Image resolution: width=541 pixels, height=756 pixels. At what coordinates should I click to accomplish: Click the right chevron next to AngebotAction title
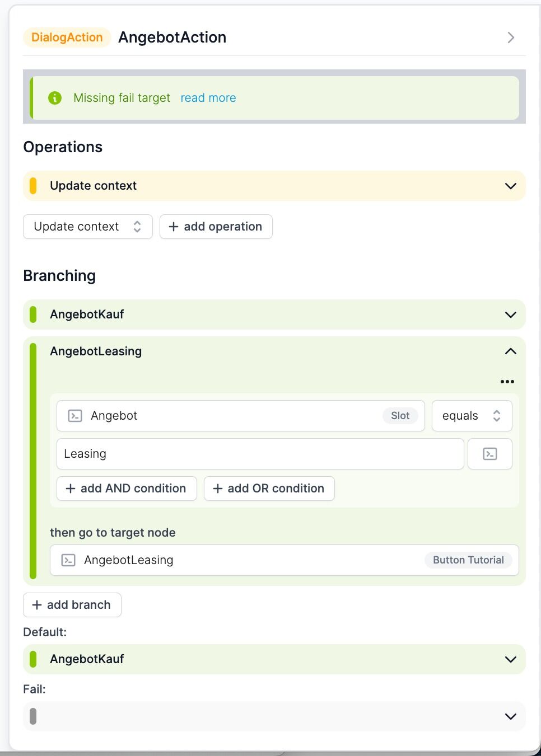[511, 37]
